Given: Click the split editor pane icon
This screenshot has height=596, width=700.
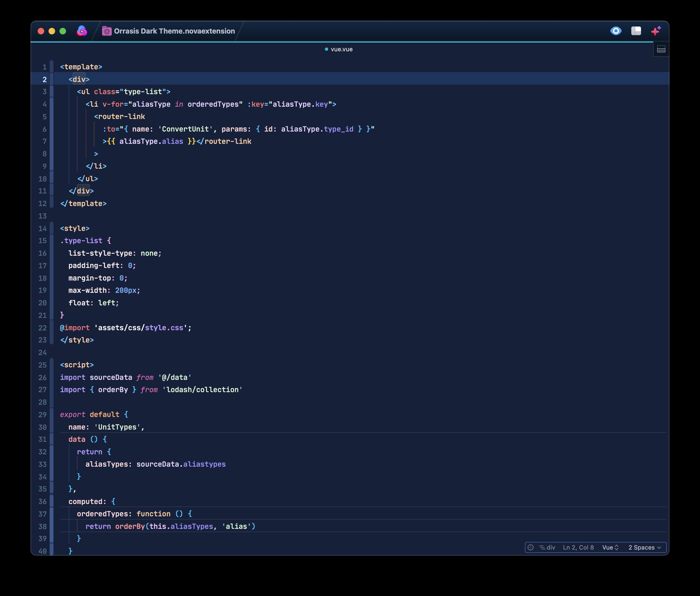Looking at the screenshot, I should coord(661,50).
